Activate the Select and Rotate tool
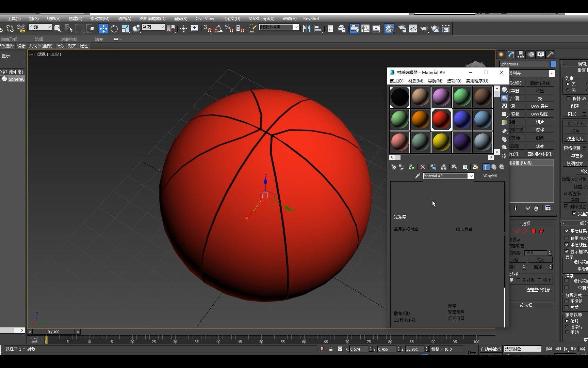Screen dimensions: 588x368 click(114, 29)
